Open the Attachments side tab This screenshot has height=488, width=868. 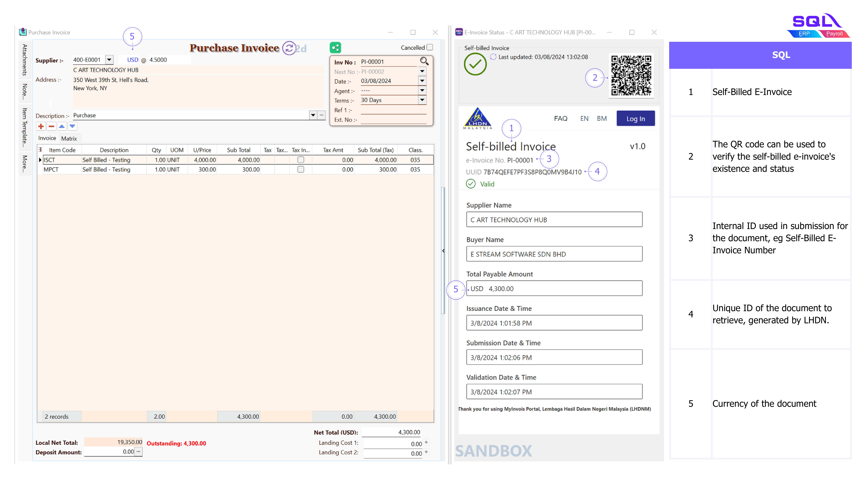click(x=25, y=60)
